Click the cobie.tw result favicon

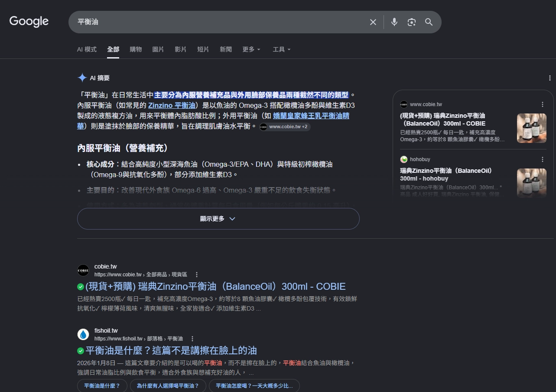pos(83,270)
